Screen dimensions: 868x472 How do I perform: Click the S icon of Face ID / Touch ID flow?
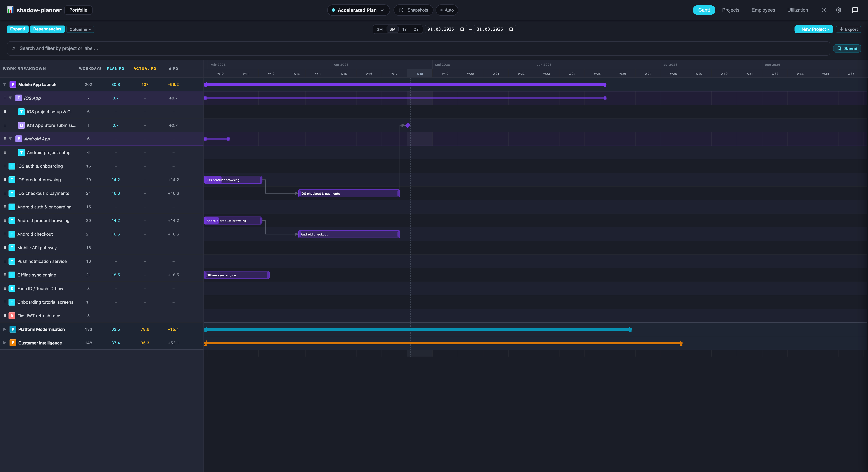[x=12, y=289]
